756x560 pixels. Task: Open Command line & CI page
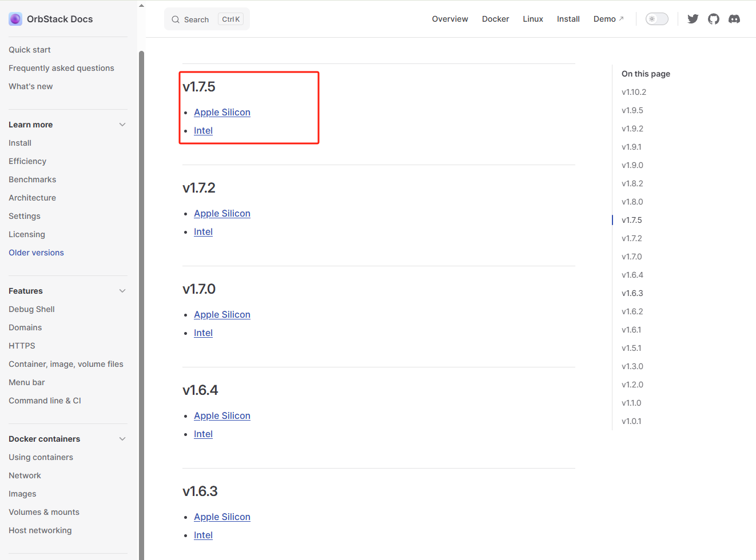(x=45, y=401)
